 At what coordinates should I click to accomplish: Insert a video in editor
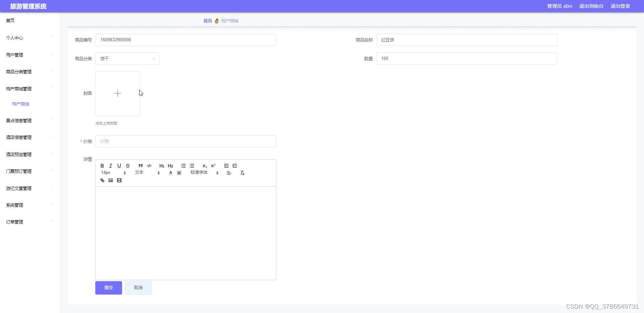[119, 180]
